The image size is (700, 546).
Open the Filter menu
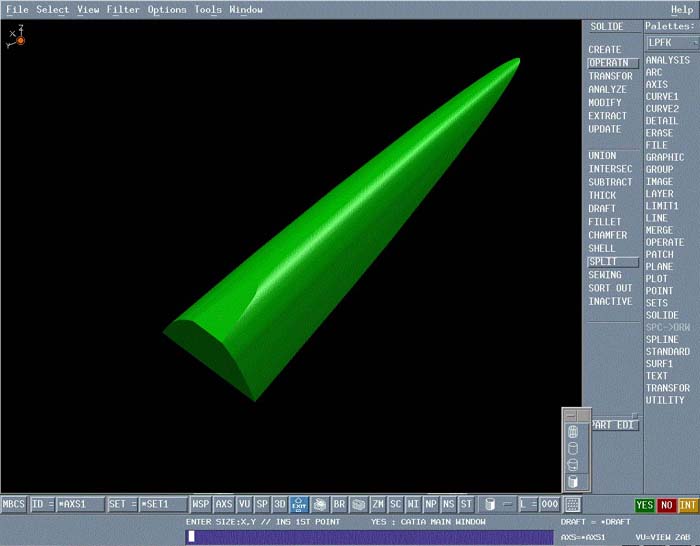[x=124, y=9]
